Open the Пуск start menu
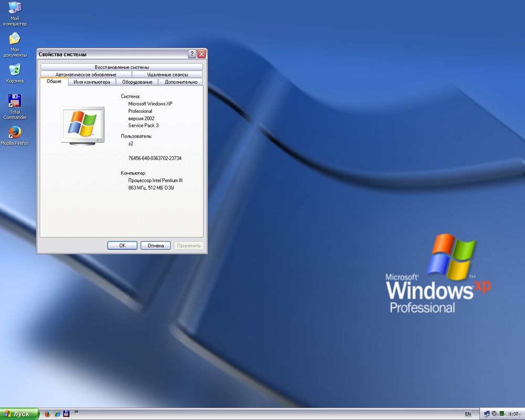This screenshot has height=420, width=525. pyautogui.click(x=19, y=414)
